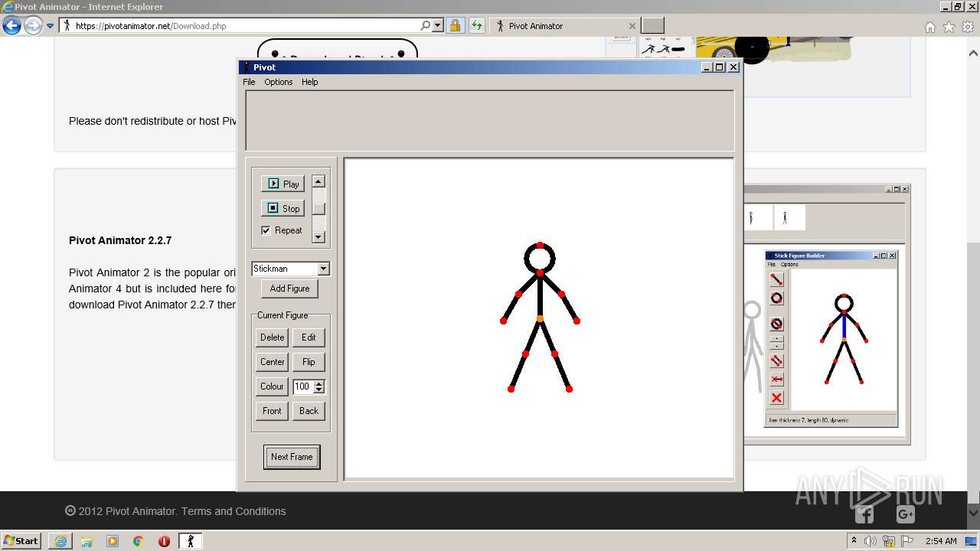Select the stickman's right hand handle
The width and height of the screenshot is (980, 551).
tap(577, 321)
